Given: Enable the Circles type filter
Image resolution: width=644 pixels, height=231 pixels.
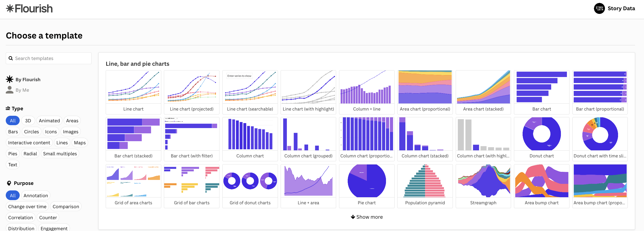Looking at the screenshot, I should pyautogui.click(x=31, y=132).
